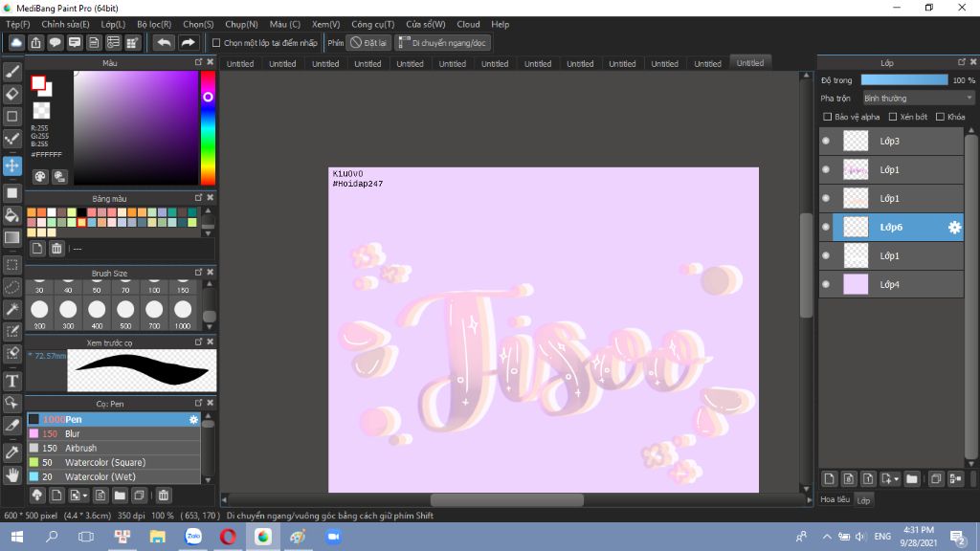Expand add-brush dropdown arrow in brush panel
The width and height of the screenshot is (980, 551).
pyautogui.click(x=85, y=496)
